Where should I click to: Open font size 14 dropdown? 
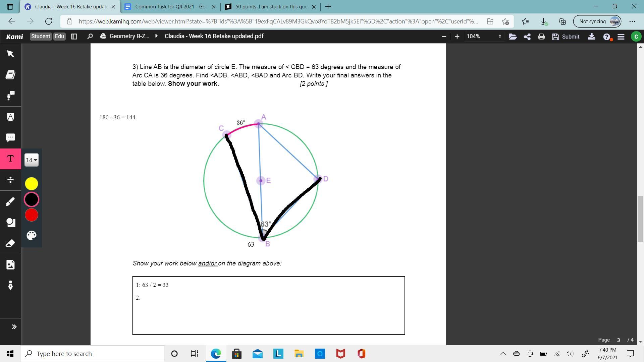coord(32,160)
